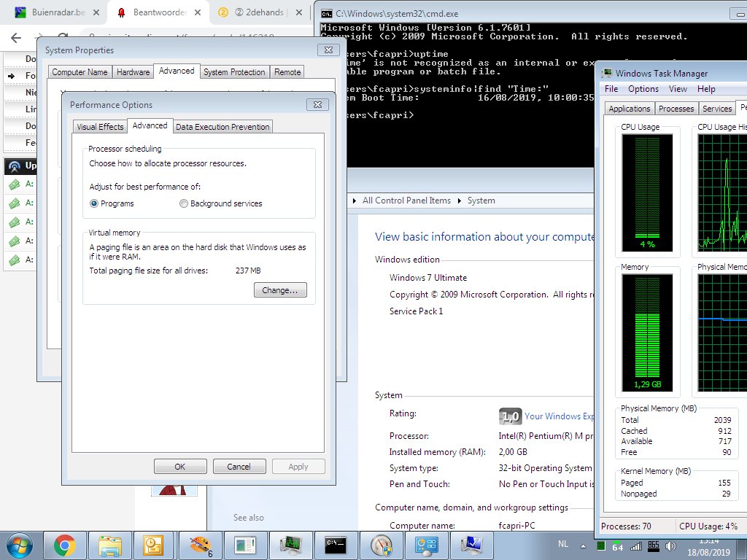Switch to Visual Effects tab

100,127
